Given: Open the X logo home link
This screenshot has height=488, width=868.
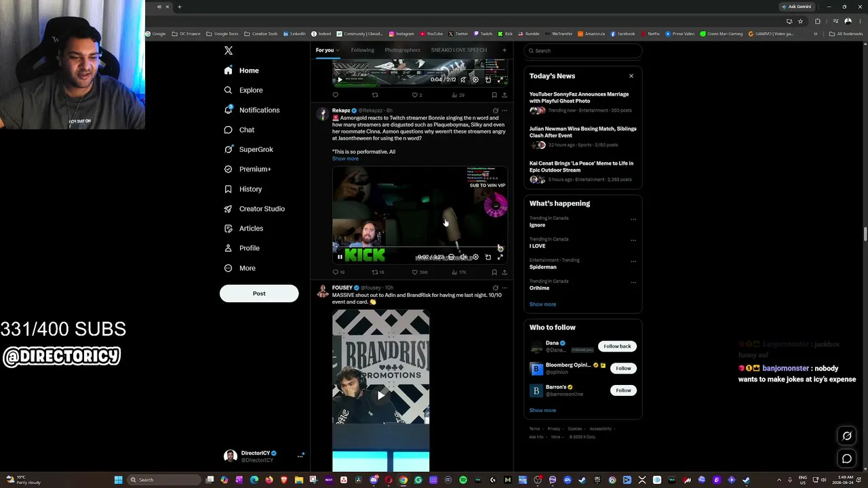Looking at the screenshot, I should tap(229, 51).
